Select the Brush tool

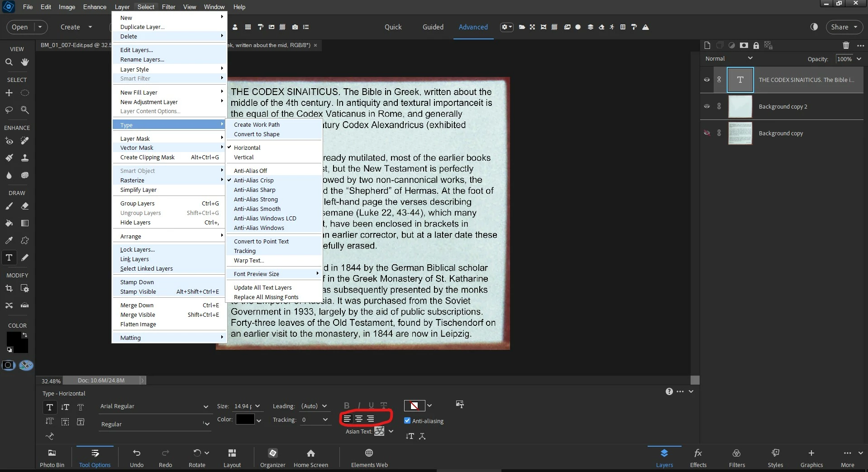coord(9,206)
